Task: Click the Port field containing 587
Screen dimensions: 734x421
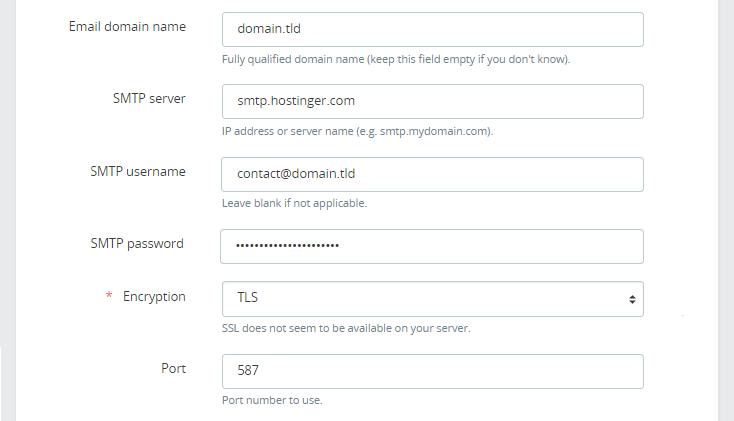Action: coord(431,371)
